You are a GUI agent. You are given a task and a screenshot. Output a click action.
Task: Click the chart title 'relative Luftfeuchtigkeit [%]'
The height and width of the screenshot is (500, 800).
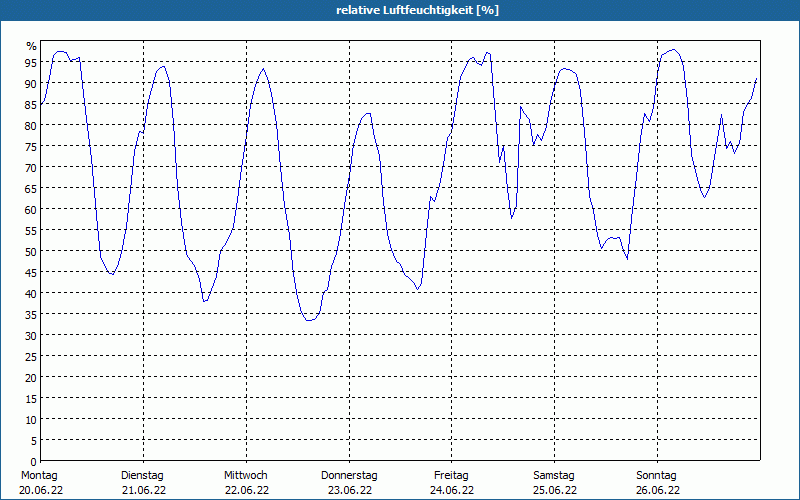[417, 10]
